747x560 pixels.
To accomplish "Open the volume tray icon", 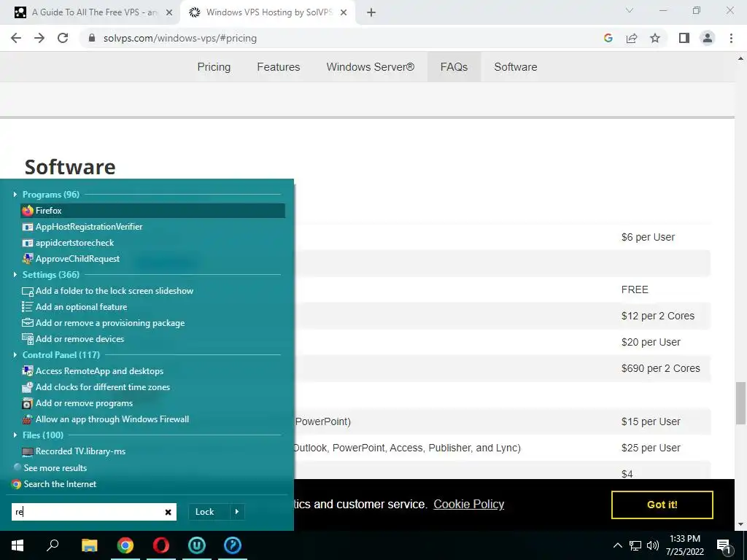I will 653,545.
